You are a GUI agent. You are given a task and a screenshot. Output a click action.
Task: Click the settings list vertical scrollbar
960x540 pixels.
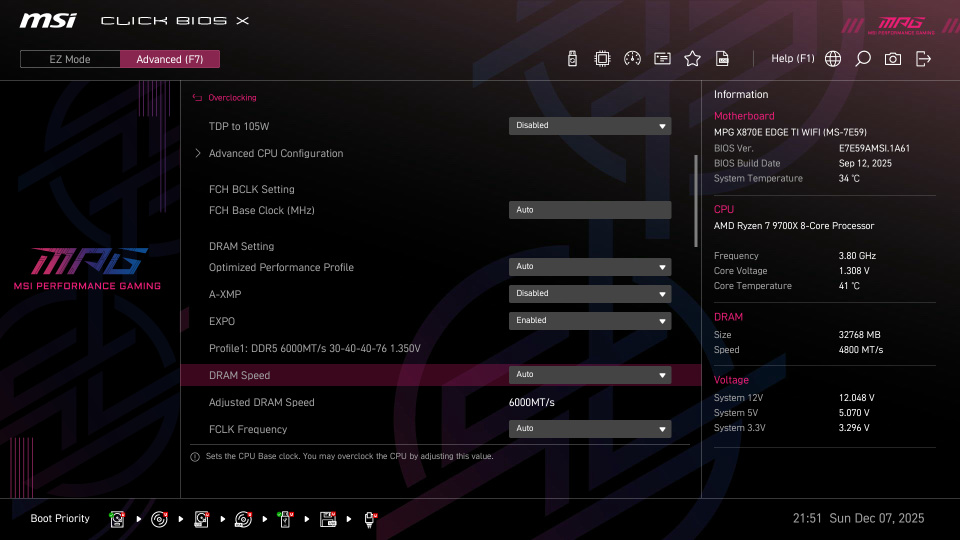point(696,201)
